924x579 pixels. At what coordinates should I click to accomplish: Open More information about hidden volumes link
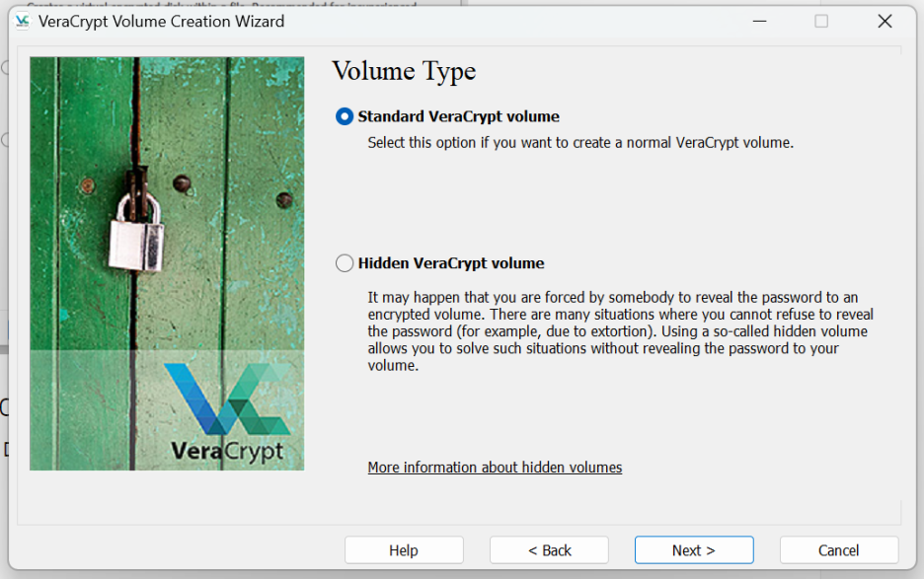495,468
